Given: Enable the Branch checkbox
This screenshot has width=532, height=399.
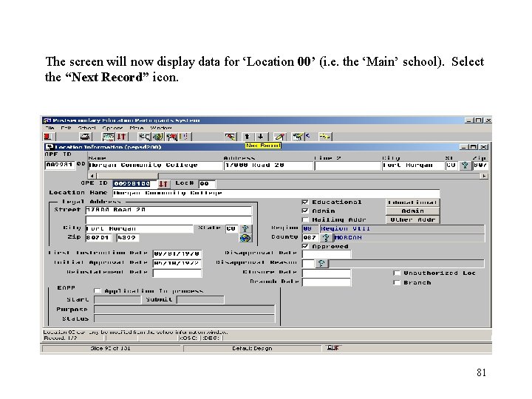Looking at the screenshot, I should click(396, 282).
